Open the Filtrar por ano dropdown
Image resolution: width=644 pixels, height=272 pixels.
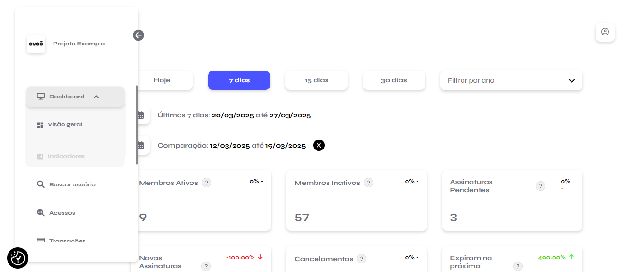pos(511,80)
